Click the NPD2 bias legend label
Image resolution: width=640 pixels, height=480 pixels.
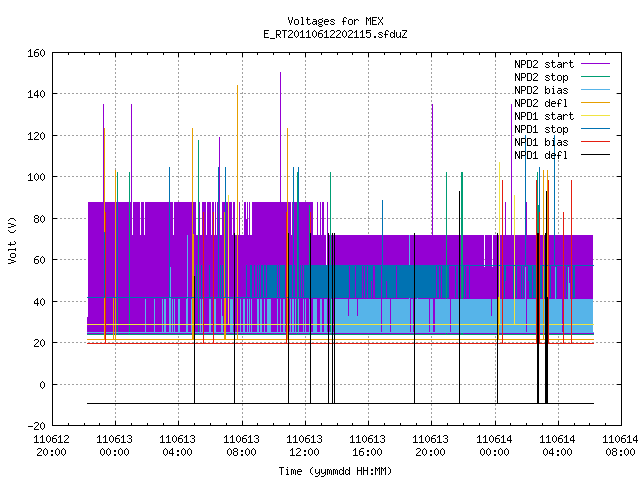click(x=541, y=90)
